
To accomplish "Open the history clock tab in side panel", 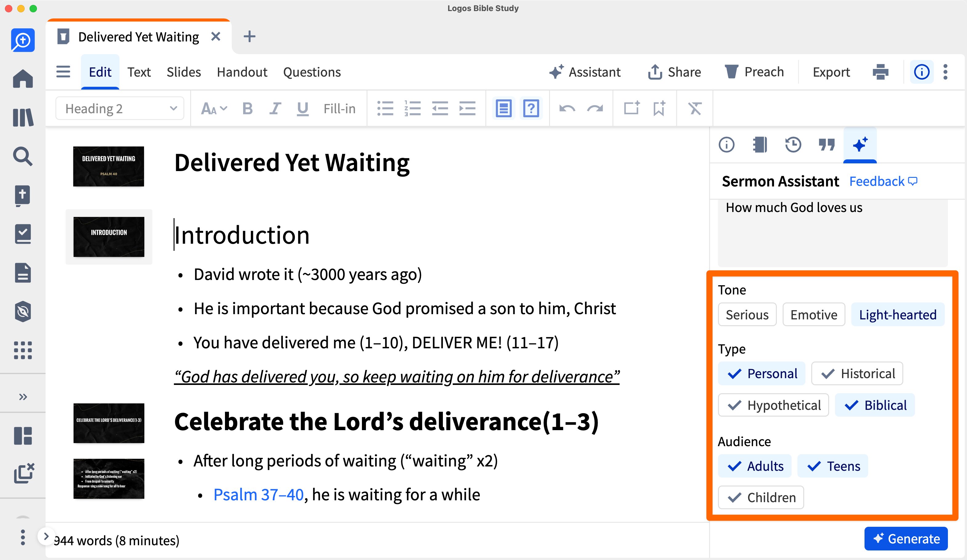I will [x=793, y=145].
